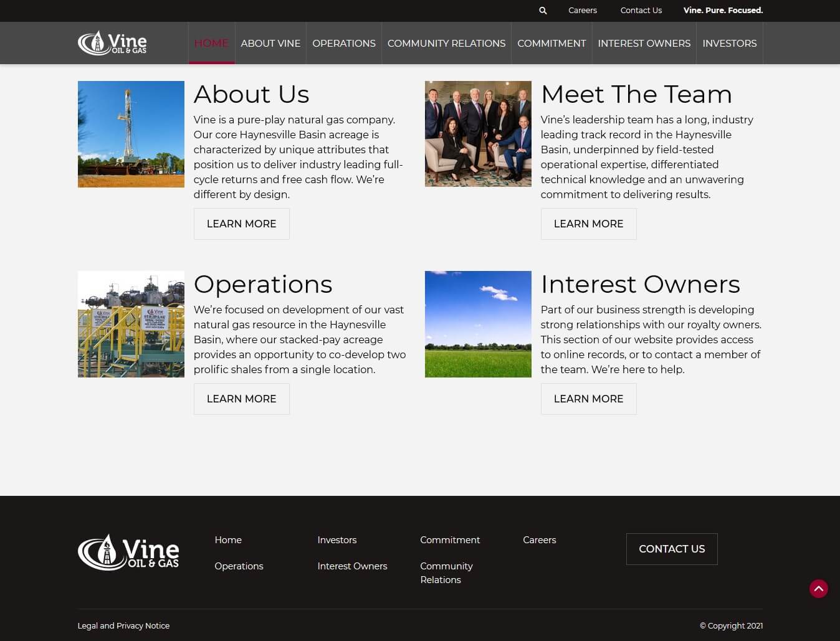Viewport: 840px width, 641px height.
Task: Click the back-to-top arrow button
Action: tap(818, 588)
